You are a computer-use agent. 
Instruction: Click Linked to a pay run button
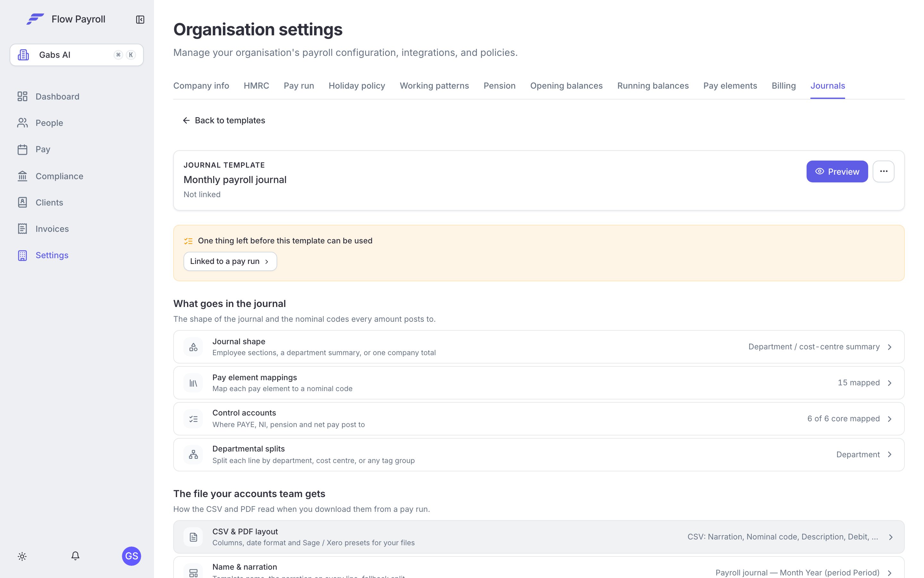(x=230, y=261)
